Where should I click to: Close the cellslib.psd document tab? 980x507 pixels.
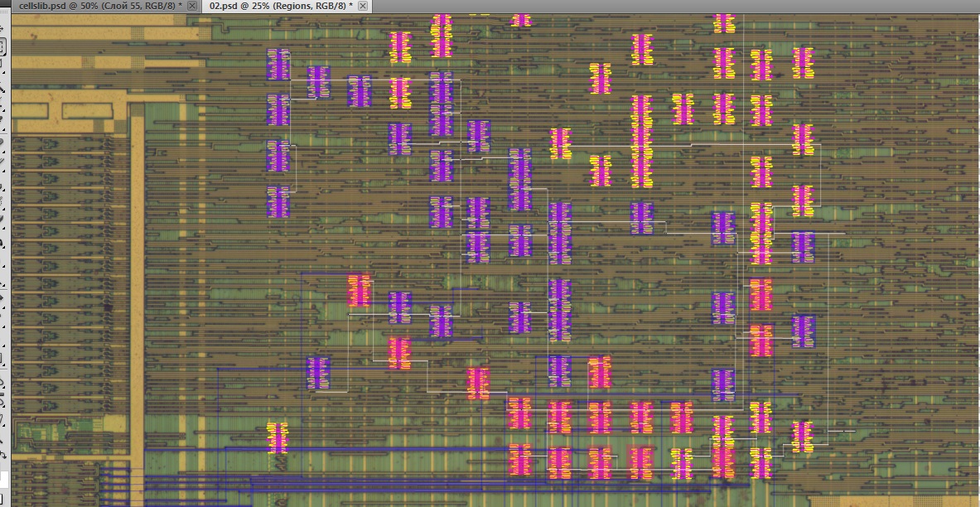point(192,6)
